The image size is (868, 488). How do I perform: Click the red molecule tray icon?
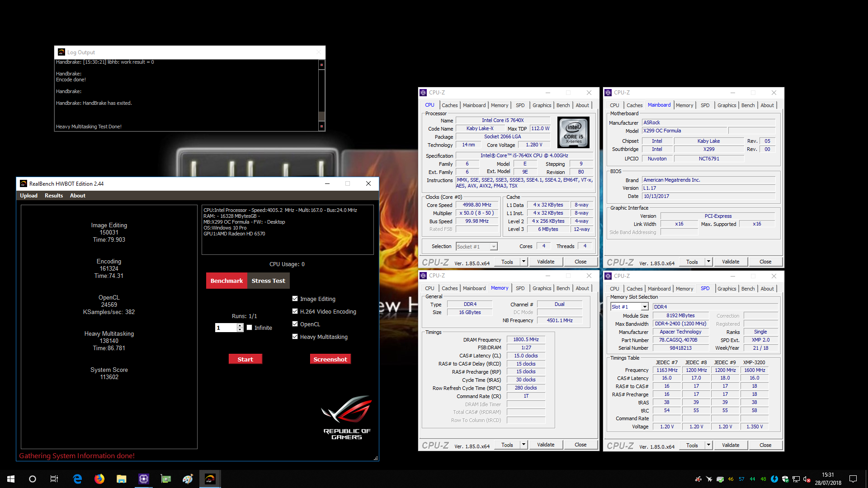[698, 479]
